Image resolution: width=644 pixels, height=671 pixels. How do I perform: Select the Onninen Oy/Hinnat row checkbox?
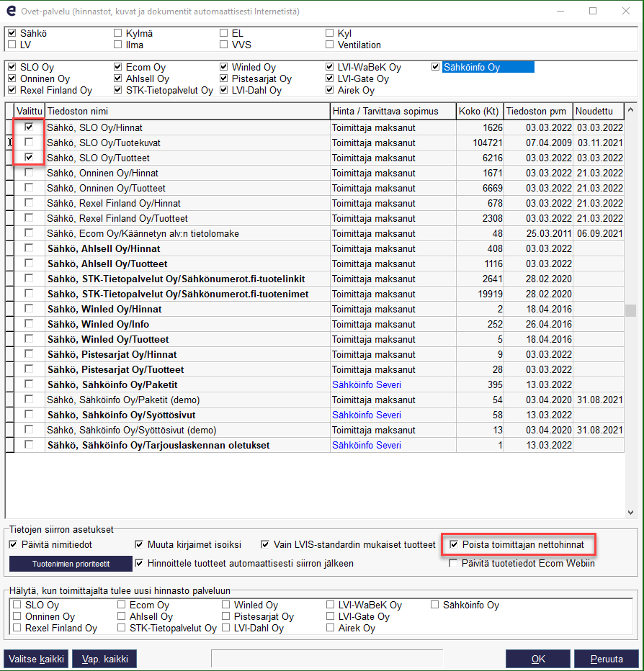point(29,172)
